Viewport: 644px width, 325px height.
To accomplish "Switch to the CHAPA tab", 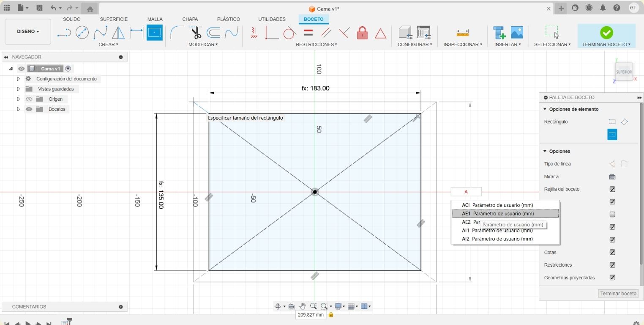I will [190, 19].
